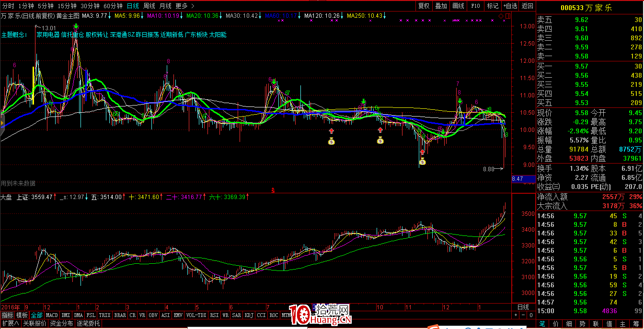Screen dimensions: 644x329
Task: Switch to 日线 daily period
Action: click(133, 6)
